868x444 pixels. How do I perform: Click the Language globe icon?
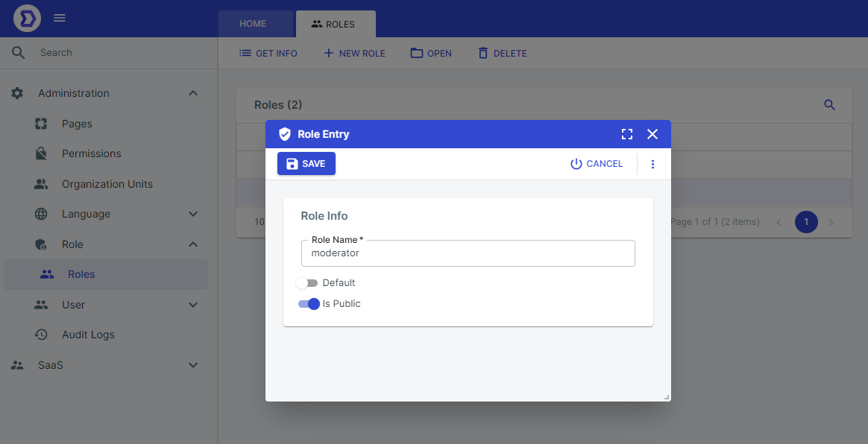click(41, 214)
